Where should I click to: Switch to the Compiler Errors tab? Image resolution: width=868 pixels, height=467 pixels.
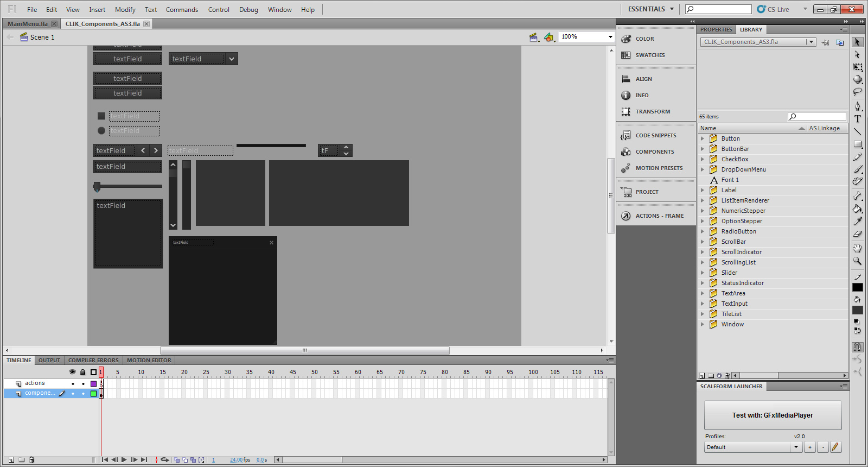[93, 361]
